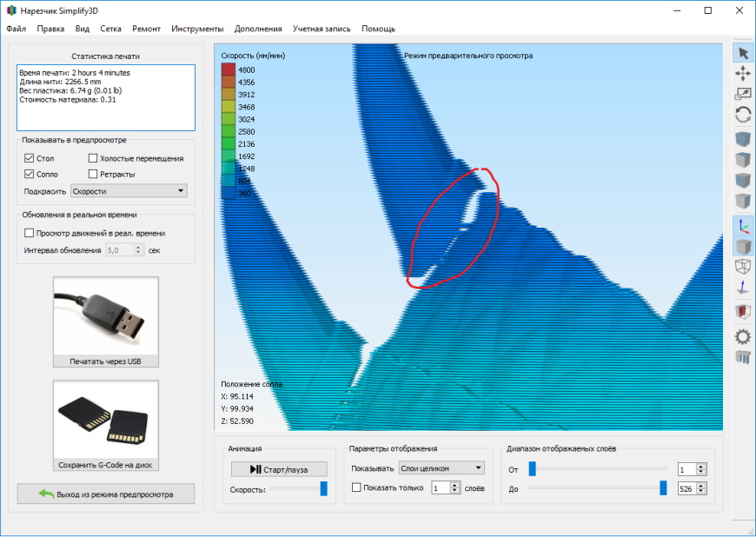
Task: Click the Интервал обновления 5,0 field
Action: [x=120, y=250]
